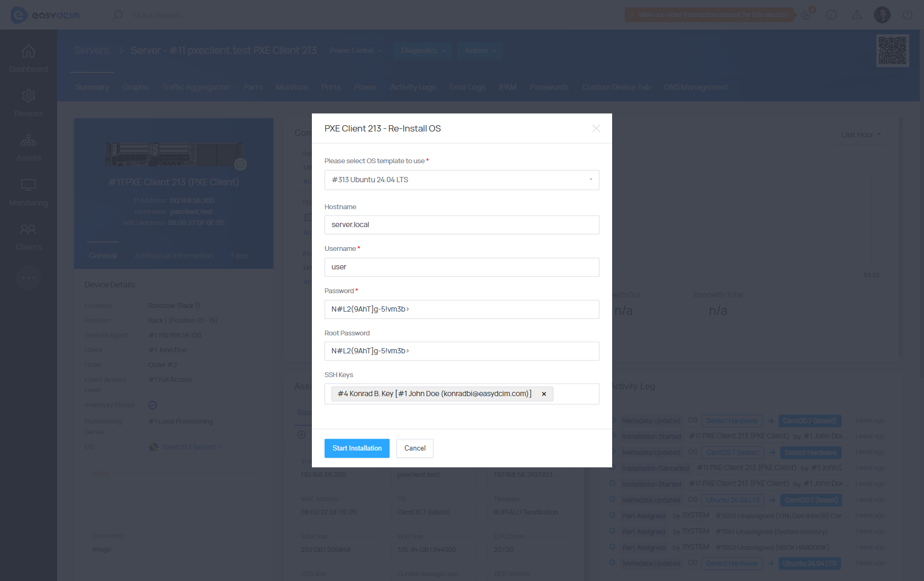Open Clients in the sidebar

click(29, 237)
